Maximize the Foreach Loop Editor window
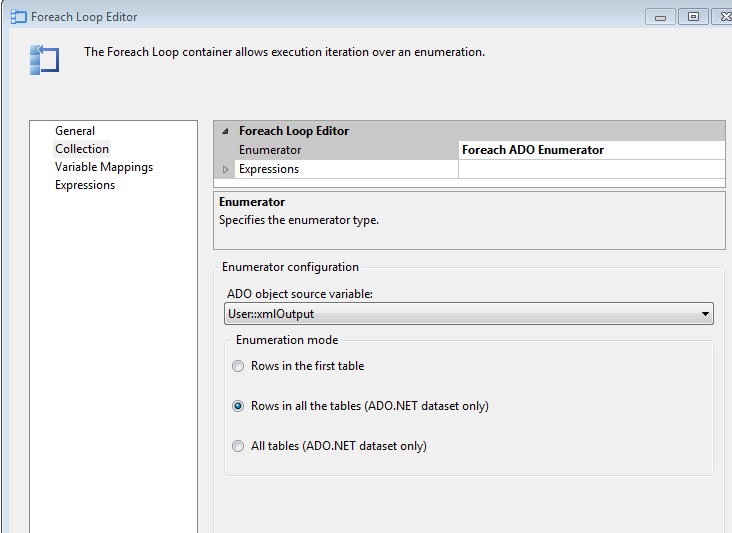Image resolution: width=732 pixels, height=533 pixels. (x=694, y=17)
